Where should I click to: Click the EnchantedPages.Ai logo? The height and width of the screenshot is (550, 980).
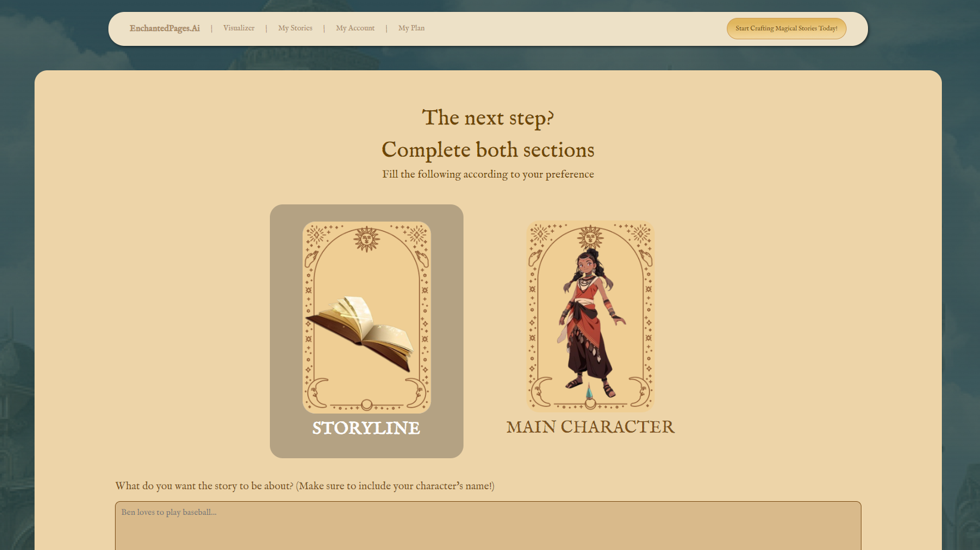click(164, 28)
